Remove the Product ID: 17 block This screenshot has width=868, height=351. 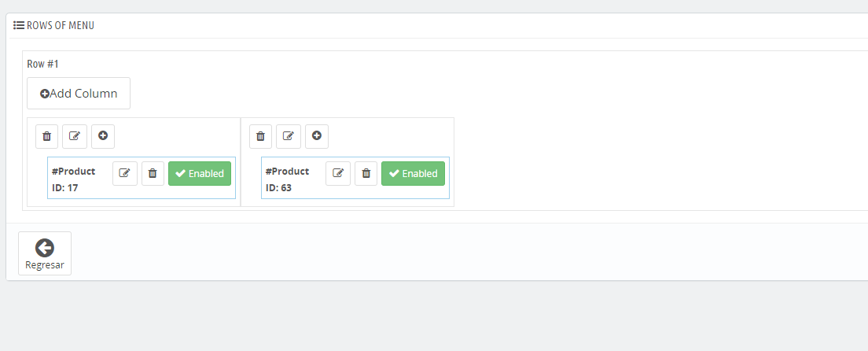(153, 174)
